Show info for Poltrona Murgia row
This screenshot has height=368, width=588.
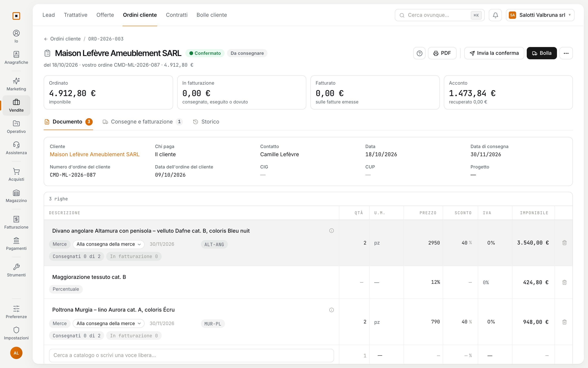pos(331,310)
